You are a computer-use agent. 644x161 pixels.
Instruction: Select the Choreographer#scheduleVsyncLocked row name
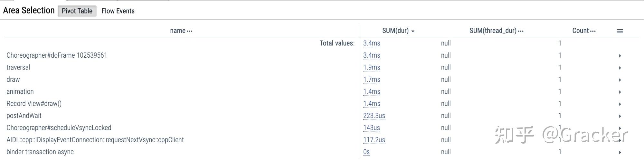(x=59, y=128)
